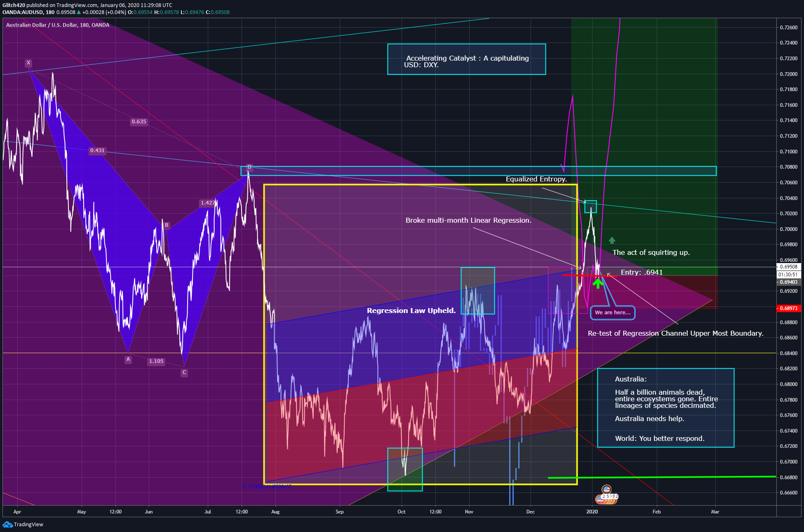Click the harmonic pattern point X label
Screen dimensions: 804x532
click(x=28, y=63)
